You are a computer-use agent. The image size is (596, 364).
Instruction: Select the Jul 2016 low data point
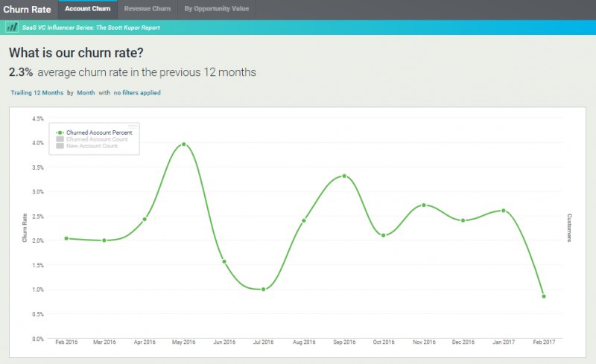point(264,290)
